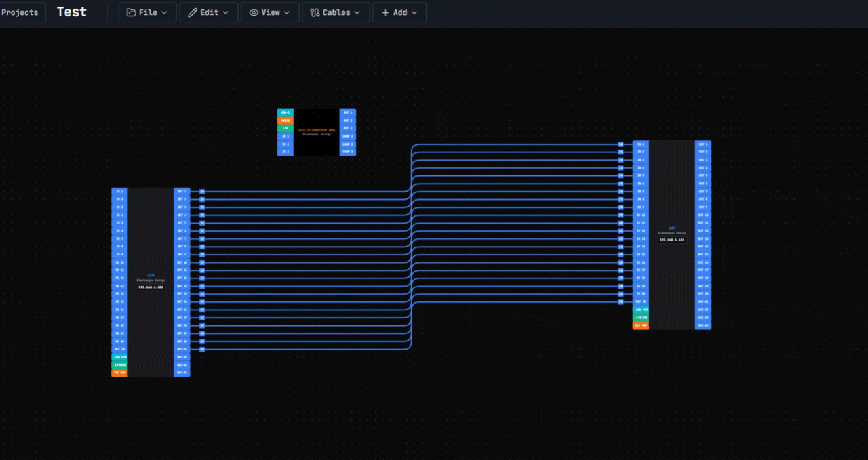The image size is (868, 460).
Task: Select the orange power port on converter
Action: tap(285, 121)
